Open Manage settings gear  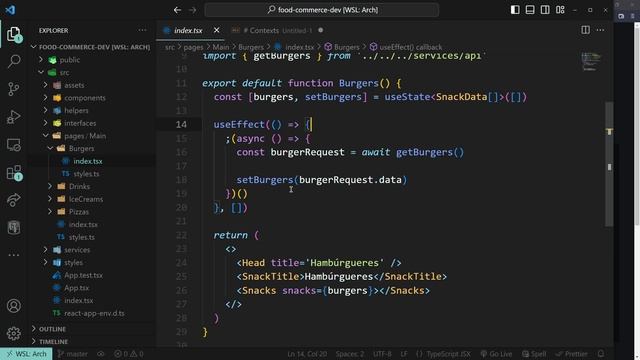pos(13,333)
